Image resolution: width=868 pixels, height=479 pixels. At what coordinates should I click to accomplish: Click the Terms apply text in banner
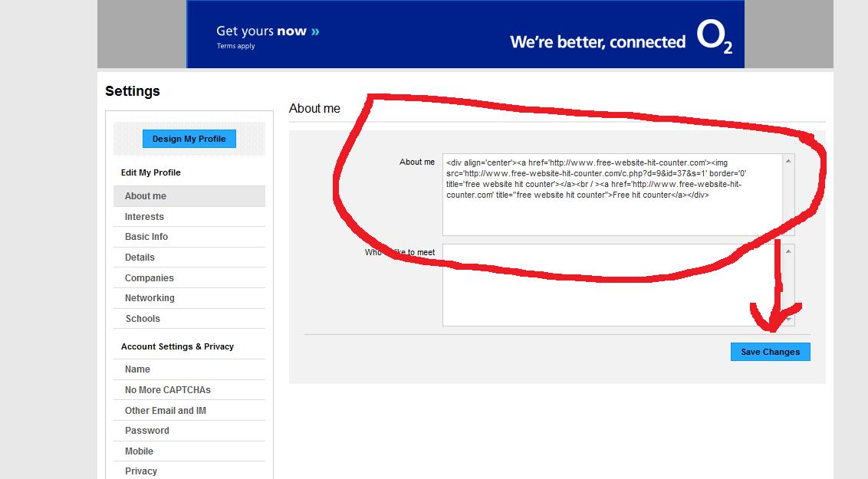[236, 46]
